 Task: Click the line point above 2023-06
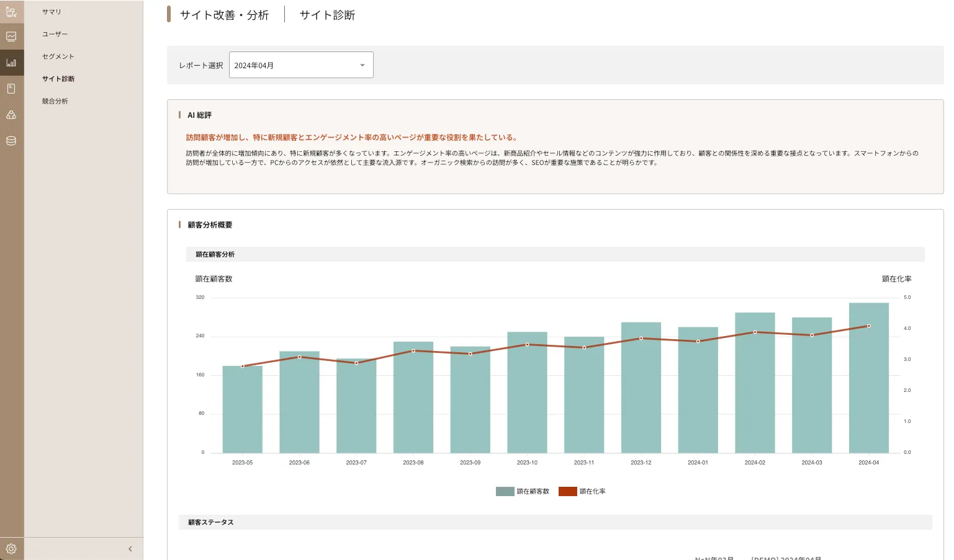tap(299, 357)
